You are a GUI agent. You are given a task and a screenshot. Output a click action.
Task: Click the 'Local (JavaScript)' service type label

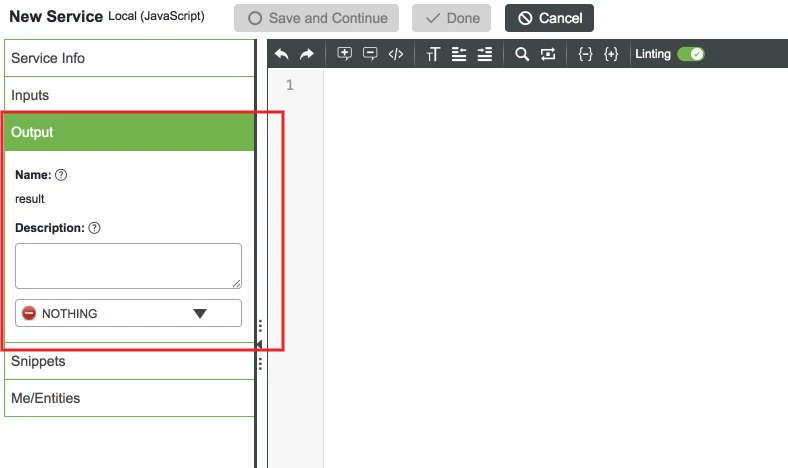coord(156,16)
